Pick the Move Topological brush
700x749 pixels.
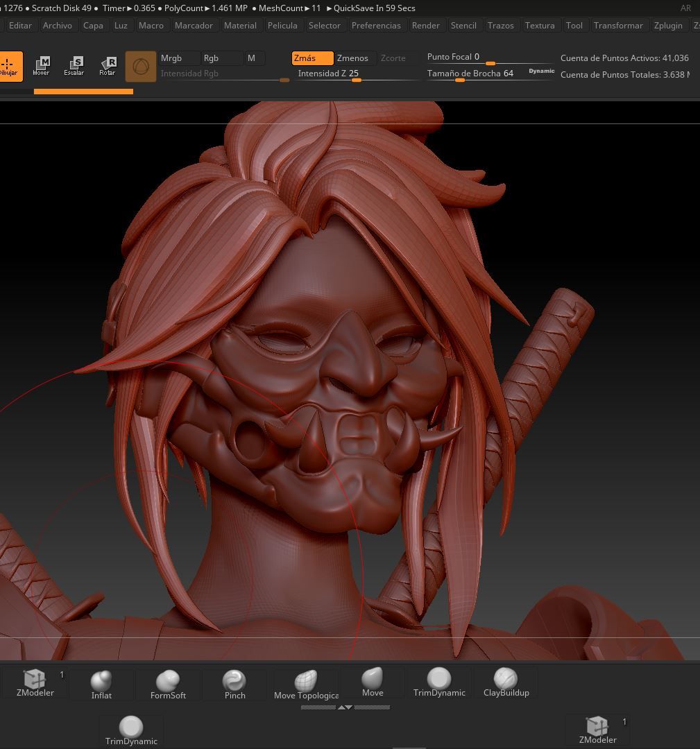(306, 685)
